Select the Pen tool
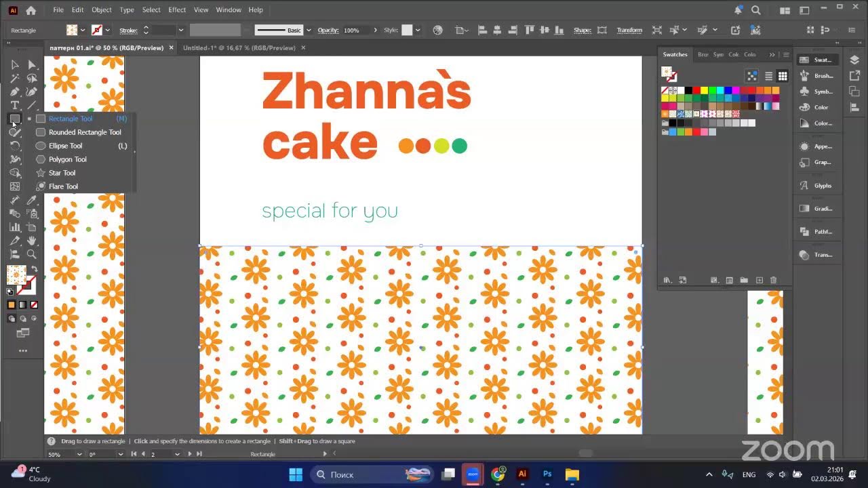Image resolution: width=868 pixels, height=488 pixels. (14, 91)
